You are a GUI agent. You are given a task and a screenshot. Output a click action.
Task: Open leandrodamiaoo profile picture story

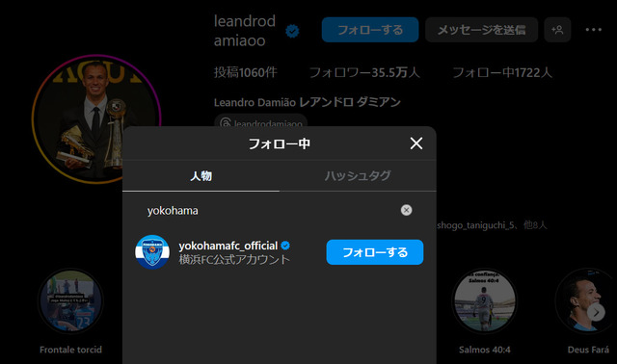[x=96, y=119]
